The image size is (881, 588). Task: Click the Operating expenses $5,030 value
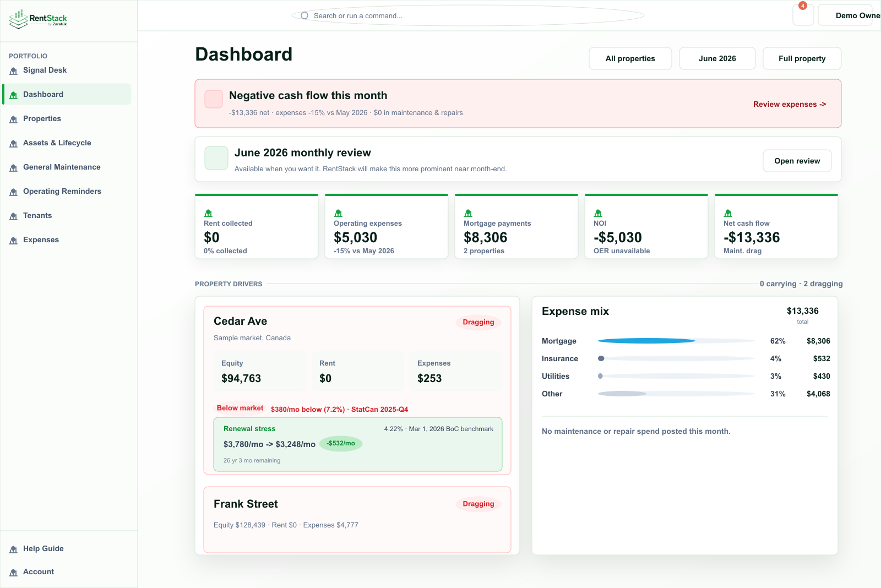tap(356, 237)
